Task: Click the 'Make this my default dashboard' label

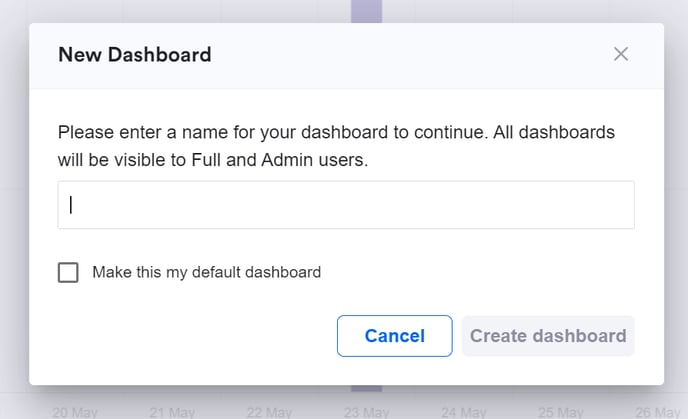Action: click(x=206, y=272)
